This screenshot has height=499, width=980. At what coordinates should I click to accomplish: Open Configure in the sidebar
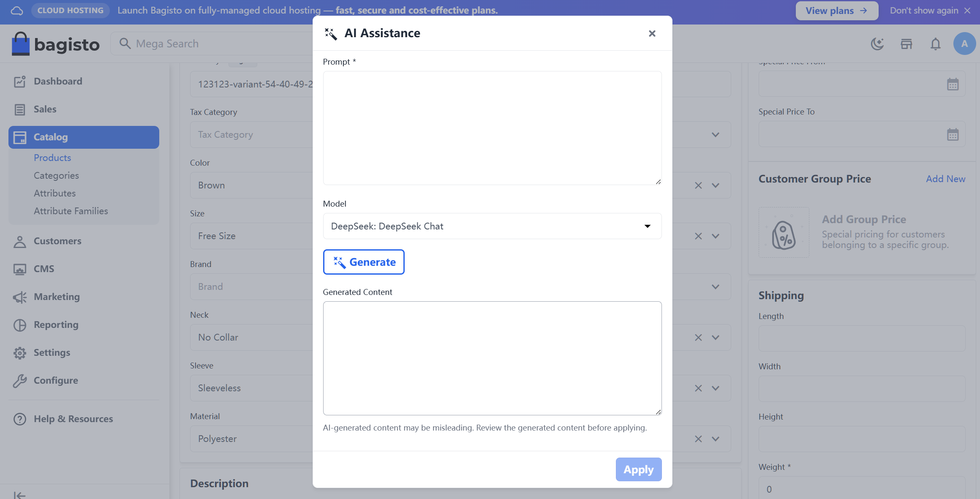(x=84, y=380)
